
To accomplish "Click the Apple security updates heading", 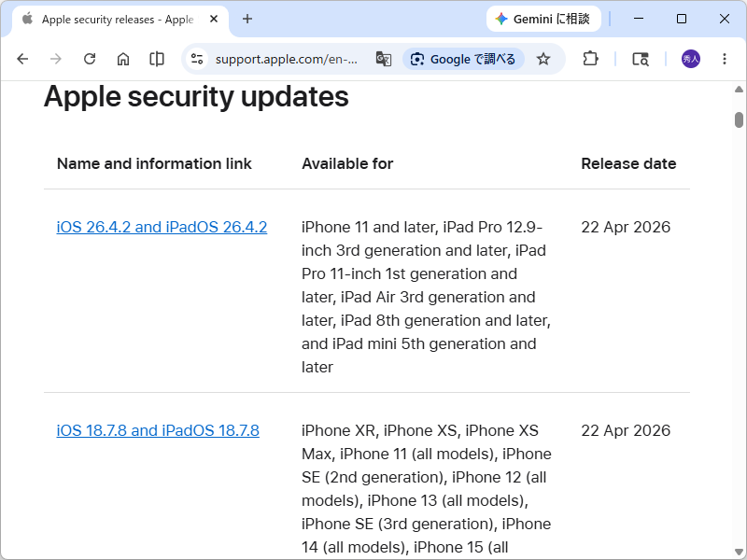I will (x=196, y=97).
